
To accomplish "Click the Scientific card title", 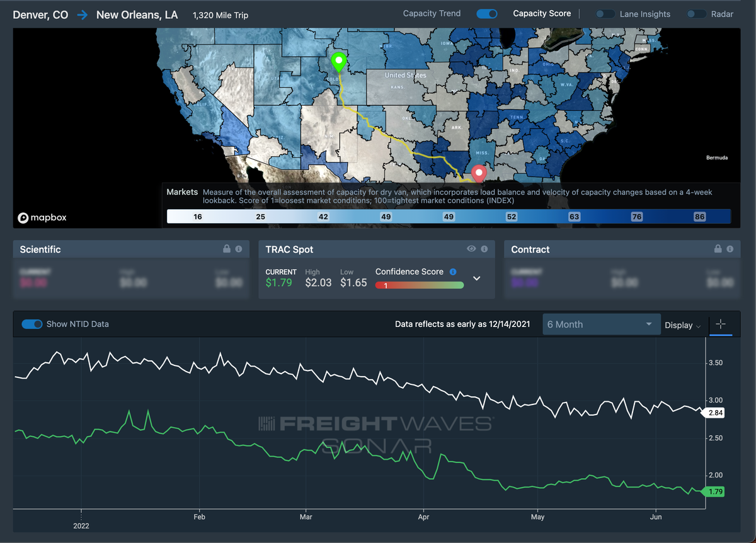I will [x=40, y=249].
